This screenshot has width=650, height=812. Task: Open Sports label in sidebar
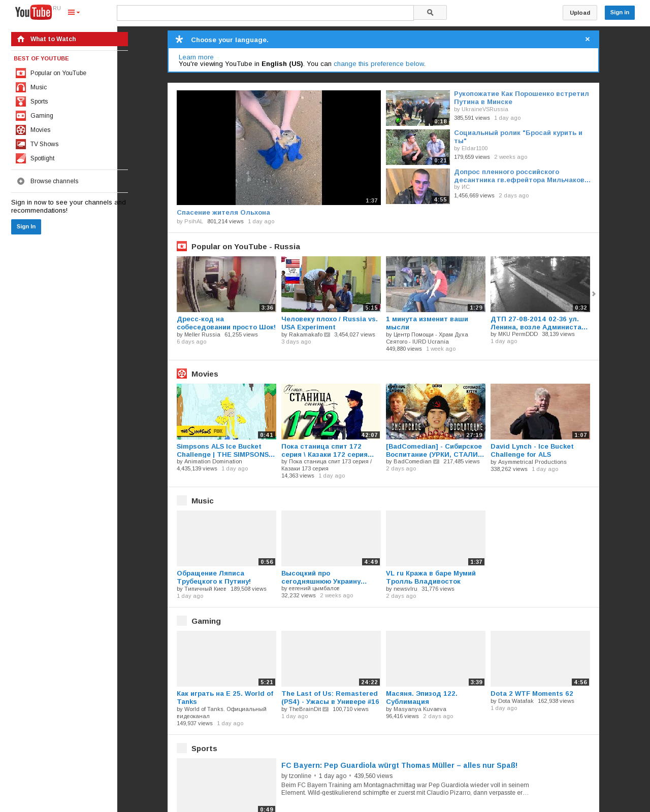39,101
